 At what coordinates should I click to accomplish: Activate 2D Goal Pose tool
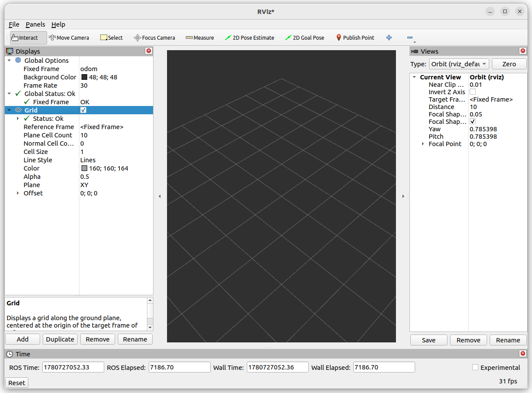pyautogui.click(x=305, y=38)
